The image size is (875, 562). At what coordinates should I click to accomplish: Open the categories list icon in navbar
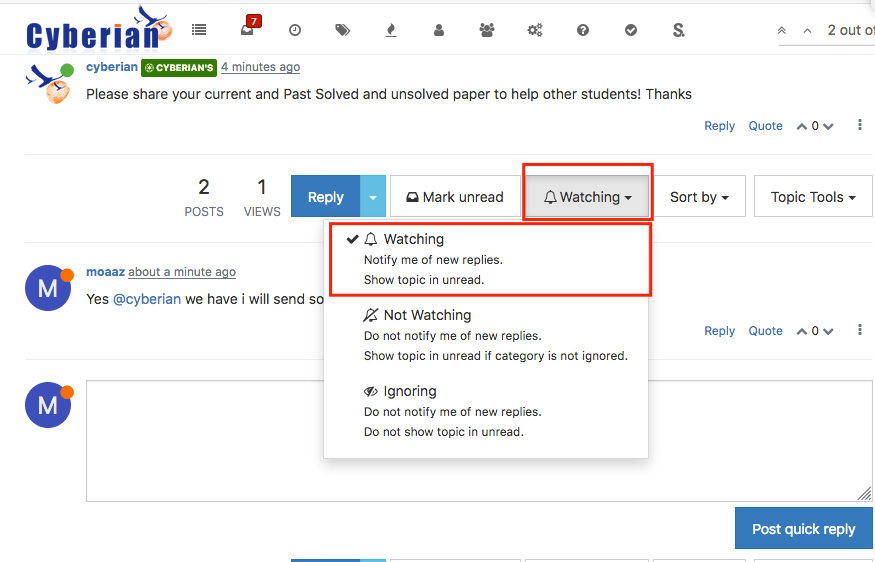199,30
